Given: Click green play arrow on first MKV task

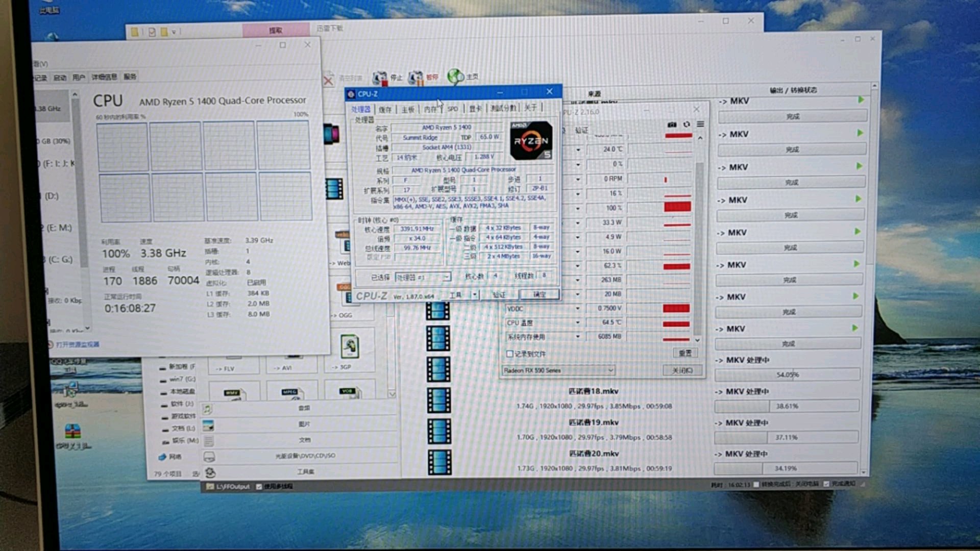Looking at the screenshot, I should click(x=861, y=100).
